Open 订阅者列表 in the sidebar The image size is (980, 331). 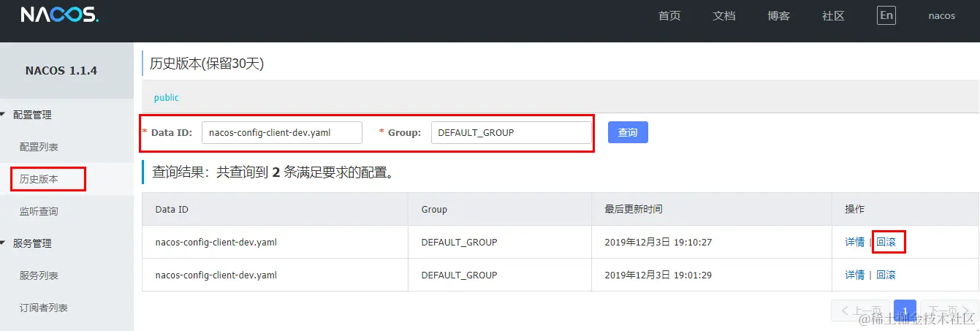[44, 308]
